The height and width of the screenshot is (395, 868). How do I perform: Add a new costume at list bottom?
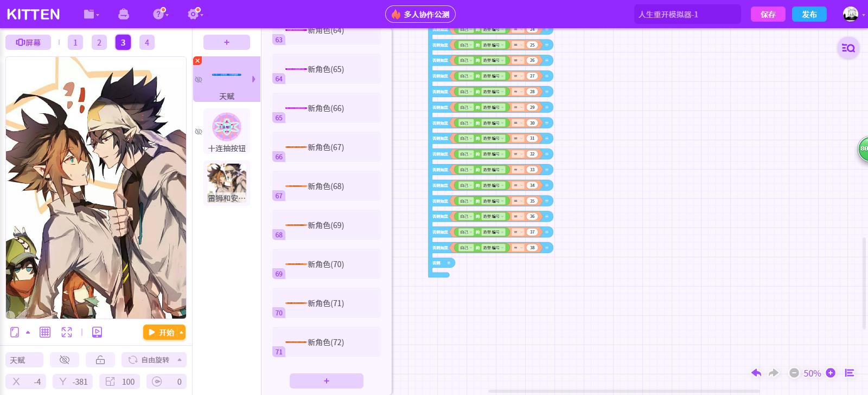click(x=327, y=381)
